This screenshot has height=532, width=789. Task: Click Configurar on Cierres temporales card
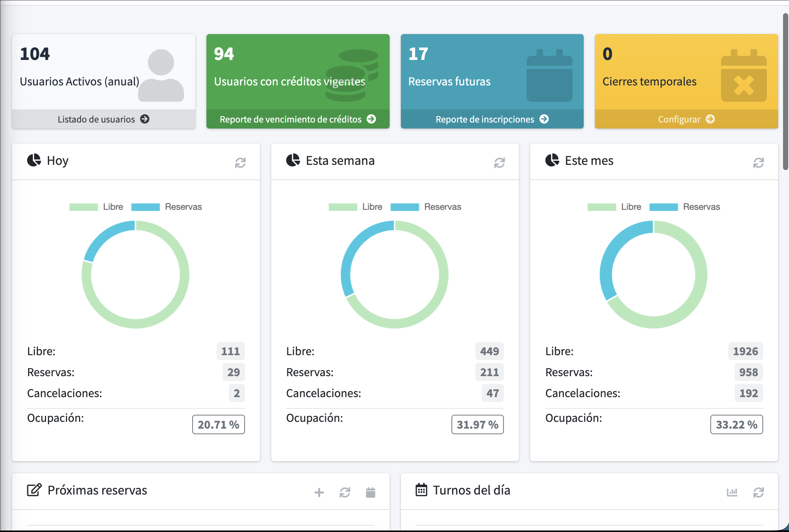pyautogui.click(x=686, y=119)
